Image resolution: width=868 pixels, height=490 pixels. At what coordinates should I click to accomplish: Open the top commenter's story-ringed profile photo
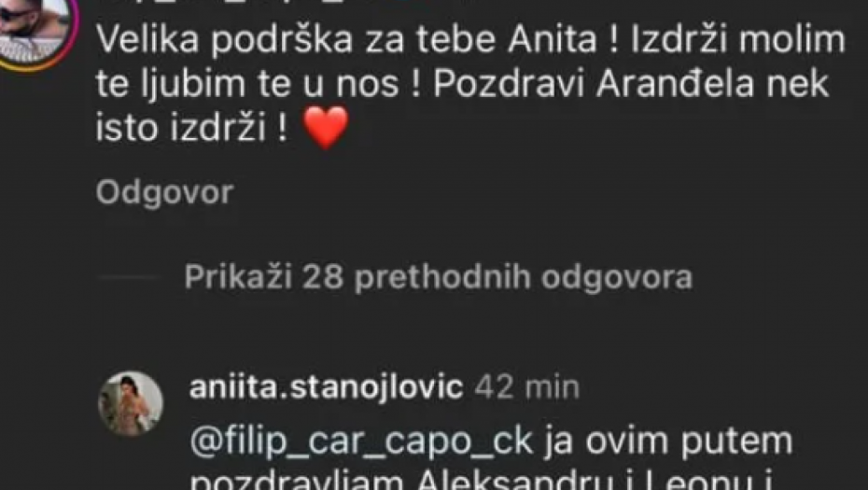[x=34, y=31]
